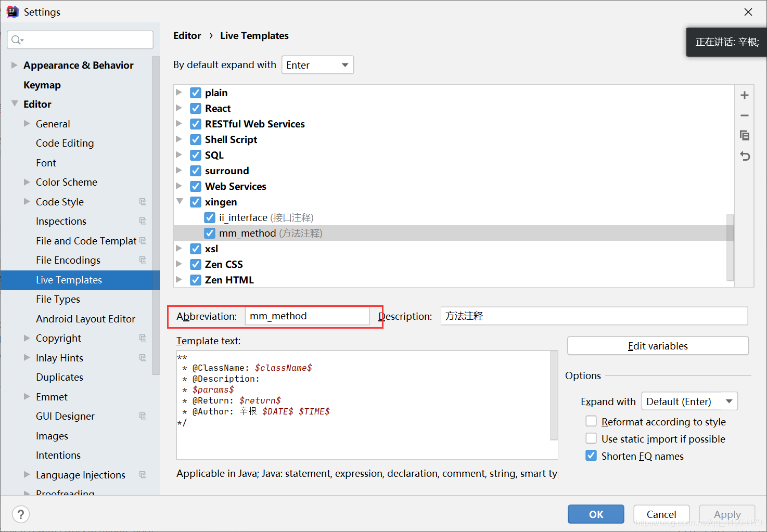
Task: Open the Expand with Default (Enter) dropdown
Action: click(x=689, y=401)
